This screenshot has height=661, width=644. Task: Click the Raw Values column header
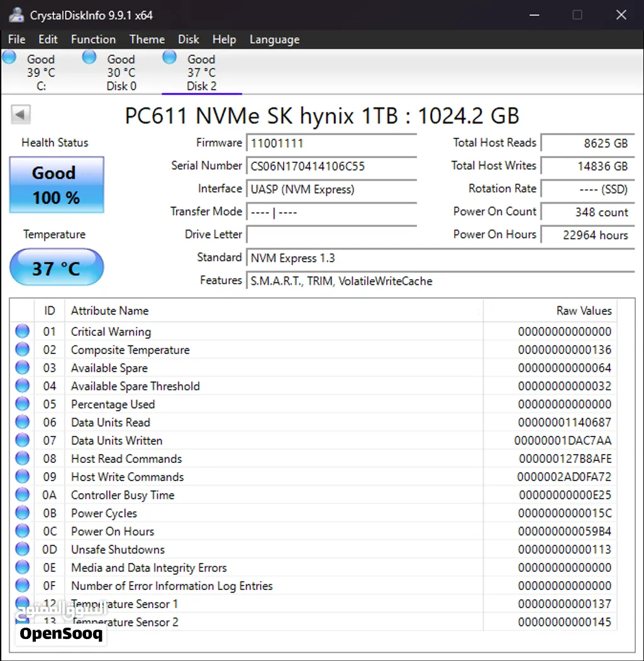[x=550, y=311]
